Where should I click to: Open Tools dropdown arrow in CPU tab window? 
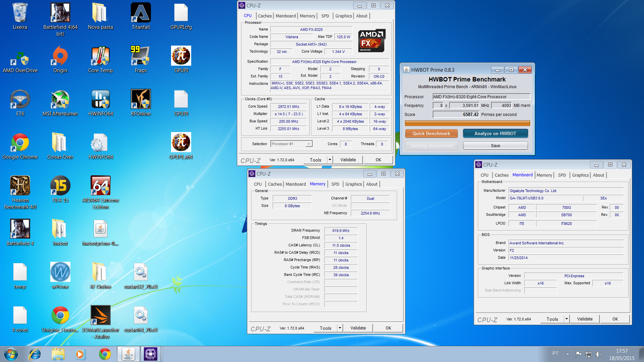tap(330, 160)
